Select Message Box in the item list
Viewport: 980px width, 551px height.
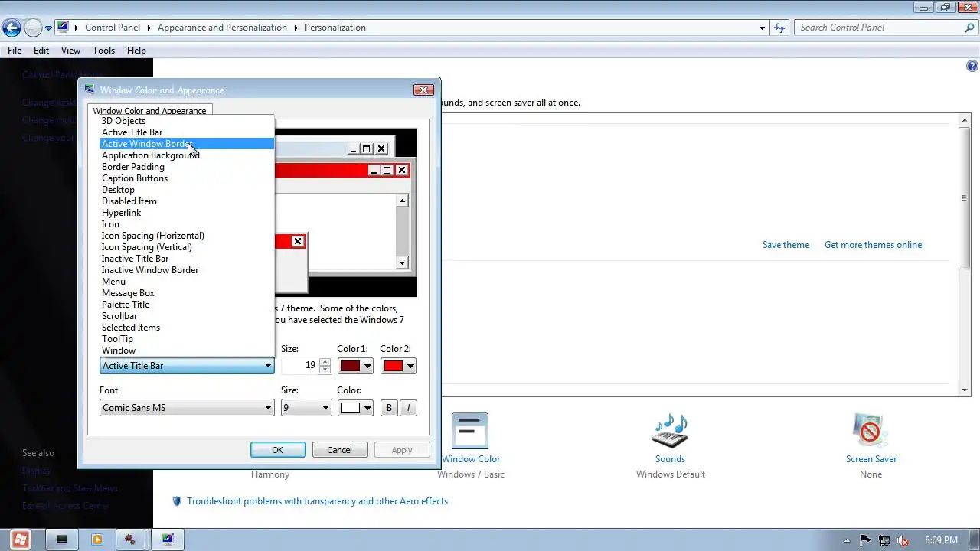pyautogui.click(x=186, y=293)
